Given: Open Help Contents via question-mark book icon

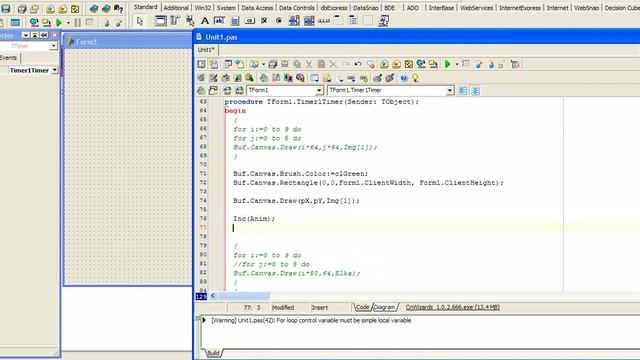Looking at the screenshot, I should [118, 9].
